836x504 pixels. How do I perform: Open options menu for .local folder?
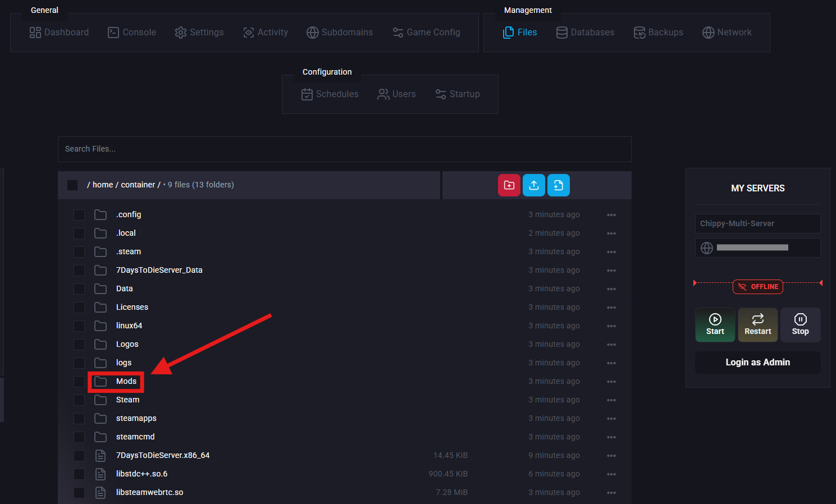tap(611, 233)
